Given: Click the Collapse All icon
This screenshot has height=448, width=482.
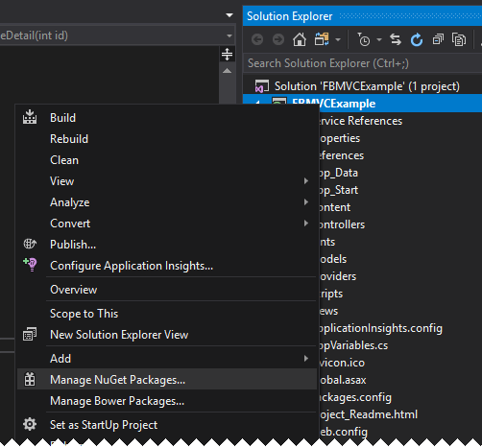Looking at the screenshot, I should [438, 39].
